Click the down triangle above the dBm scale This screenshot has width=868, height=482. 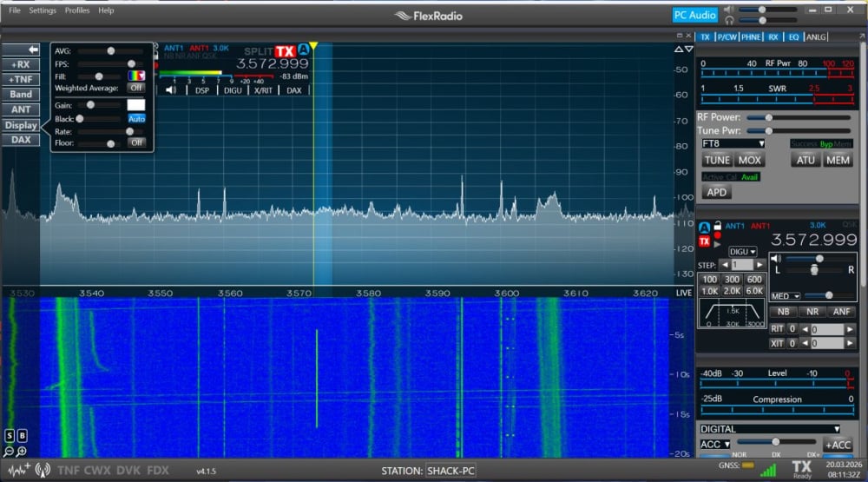tap(688, 50)
